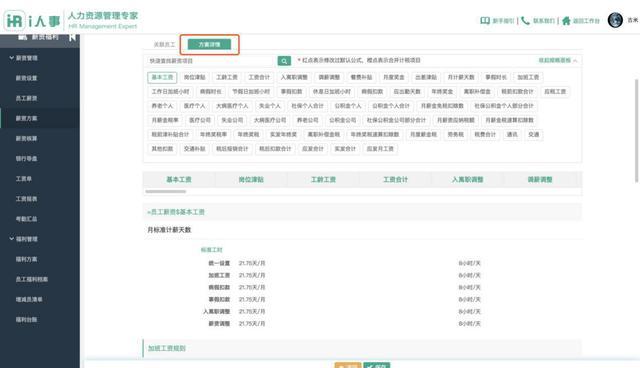Click the 新手指引 link in the header
The height and width of the screenshot is (368, 640).
(503, 21)
